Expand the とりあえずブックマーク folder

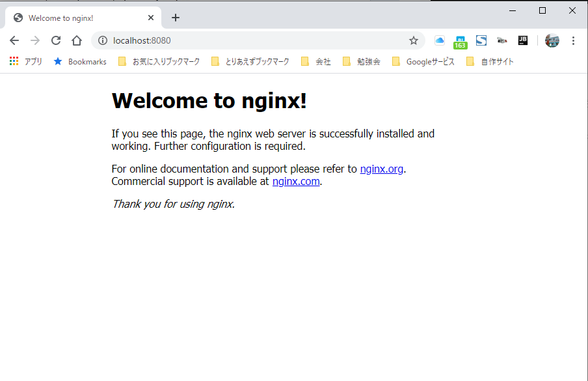[250, 62]
